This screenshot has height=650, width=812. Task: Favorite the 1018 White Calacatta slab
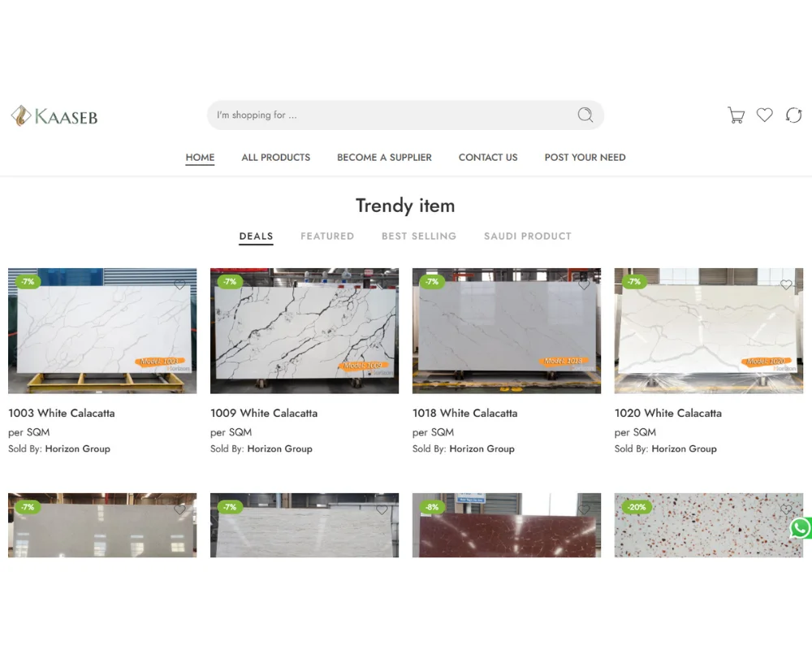[584, 285]
